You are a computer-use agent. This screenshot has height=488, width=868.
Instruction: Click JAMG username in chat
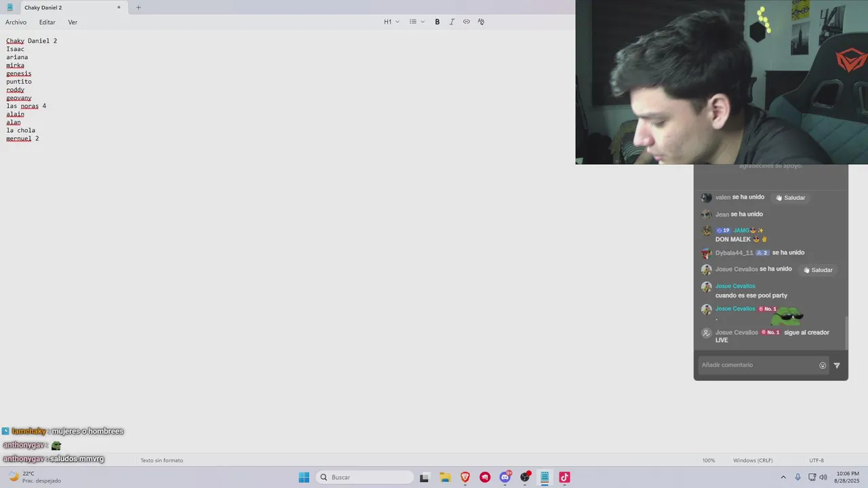click(x=741, y=230)
